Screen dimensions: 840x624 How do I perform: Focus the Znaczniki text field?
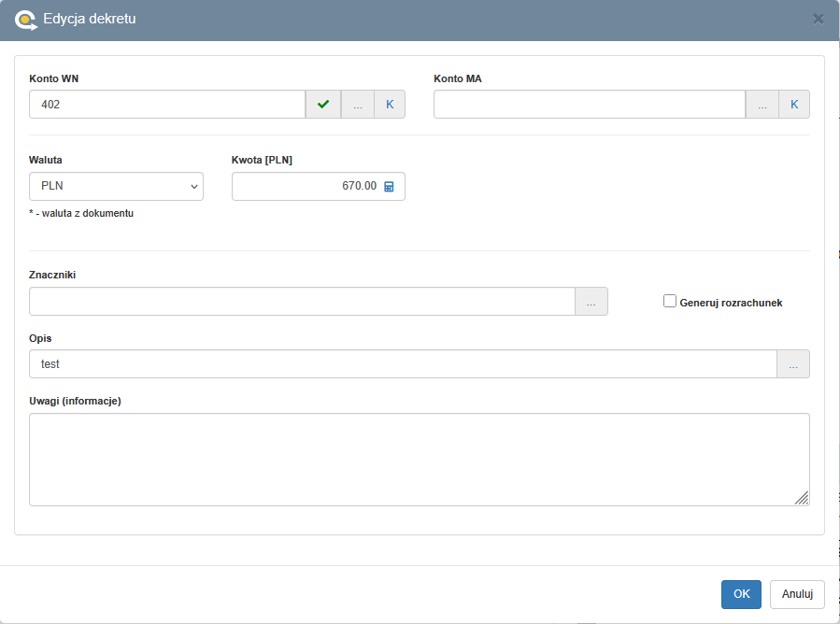(x=301, y=302)
